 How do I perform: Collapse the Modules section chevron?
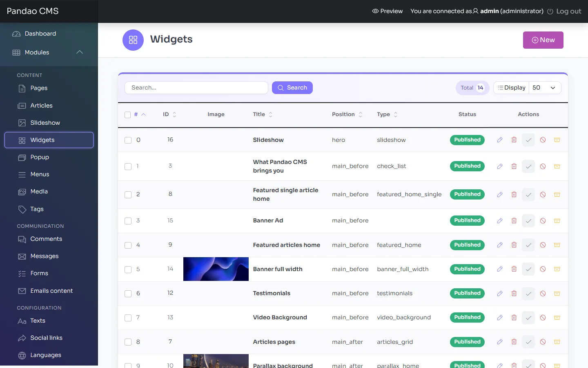tap(80, 52)
